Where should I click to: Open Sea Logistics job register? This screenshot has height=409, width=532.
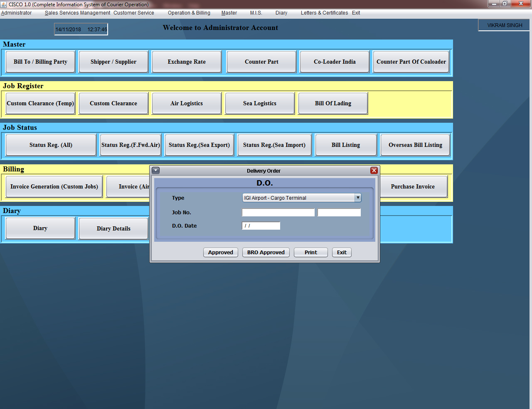[260, 103]
